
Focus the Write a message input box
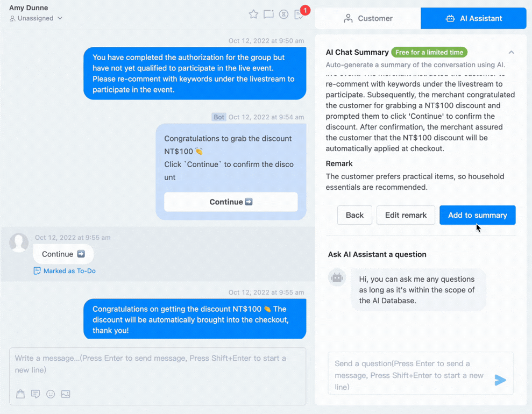[158, 364]
